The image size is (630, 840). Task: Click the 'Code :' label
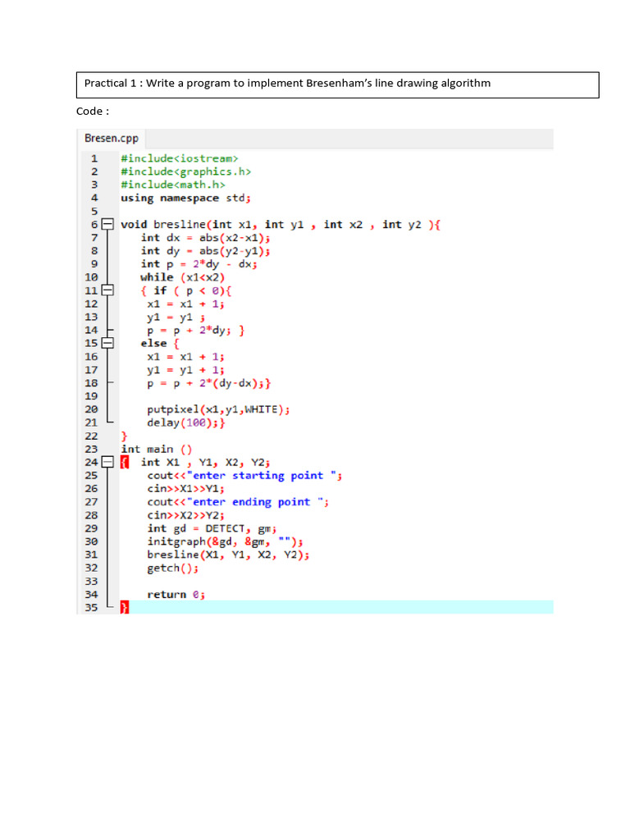pos(93,112)
